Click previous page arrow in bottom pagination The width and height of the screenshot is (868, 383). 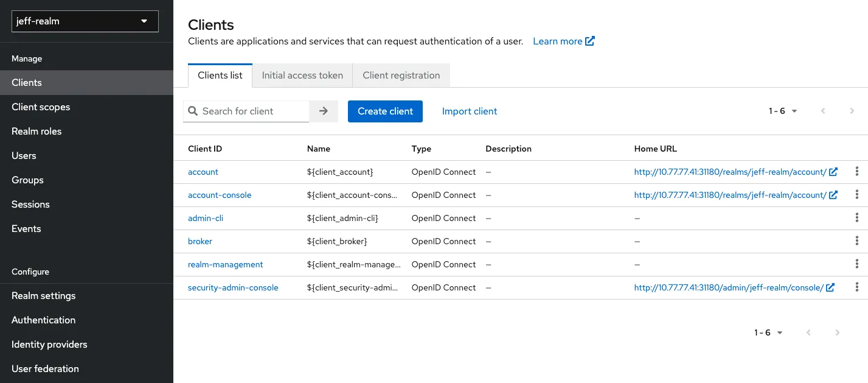click(808, 332)
